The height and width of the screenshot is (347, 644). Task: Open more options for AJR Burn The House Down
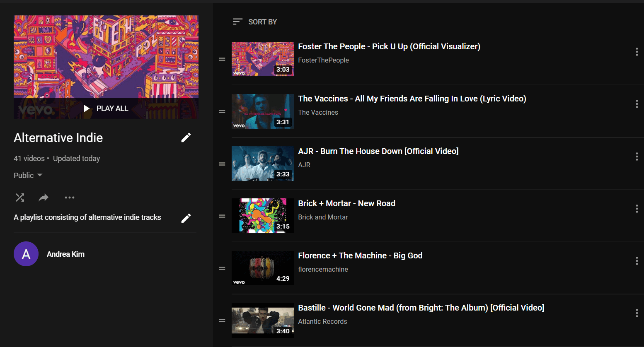coord(637,157)
